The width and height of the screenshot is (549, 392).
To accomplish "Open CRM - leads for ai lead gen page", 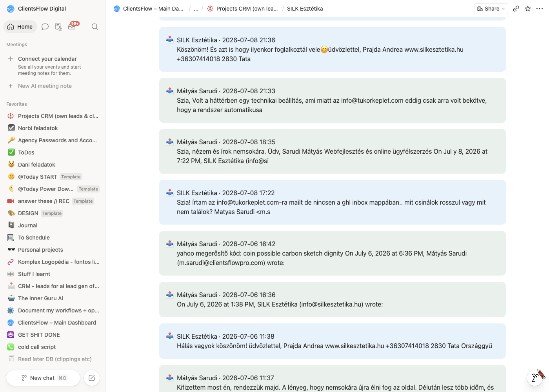I will (x=53, y=286).
